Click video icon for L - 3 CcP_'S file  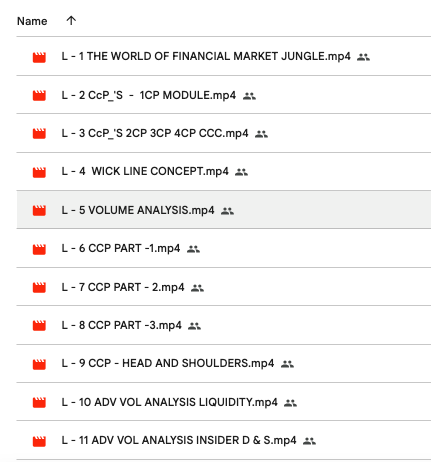point(39,134)
